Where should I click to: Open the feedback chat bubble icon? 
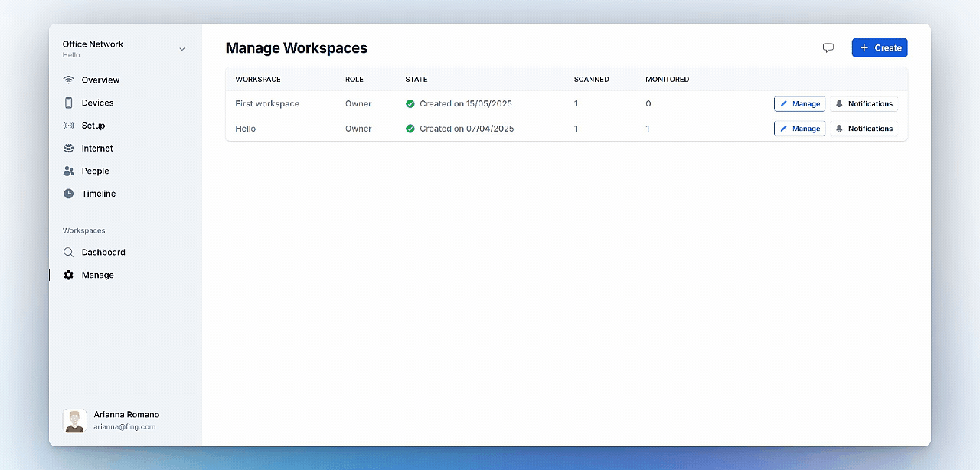tap(828, 47)
